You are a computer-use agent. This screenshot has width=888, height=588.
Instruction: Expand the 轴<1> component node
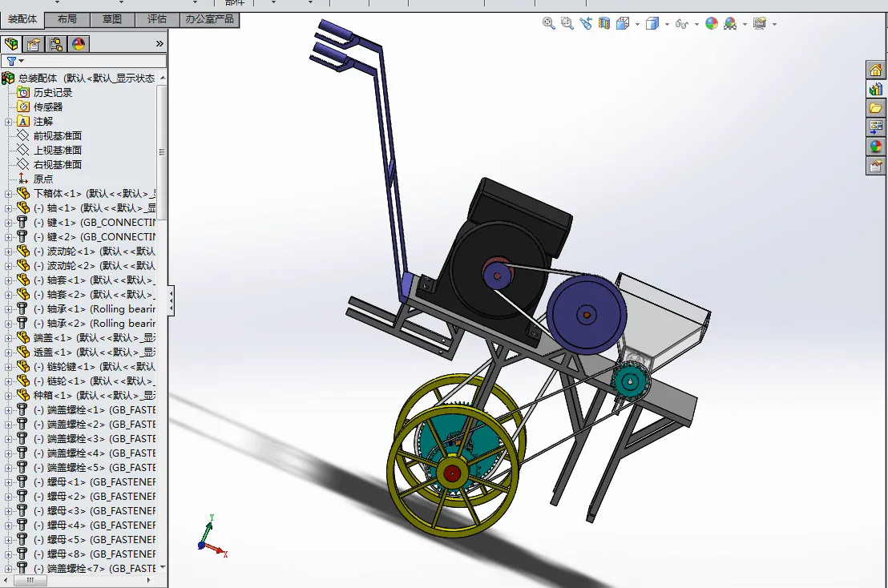tap(8, 208)
